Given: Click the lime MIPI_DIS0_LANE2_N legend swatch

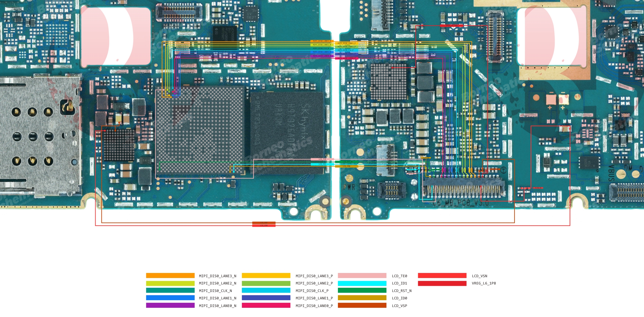Looking at the screenshot, I should point(170,283).
